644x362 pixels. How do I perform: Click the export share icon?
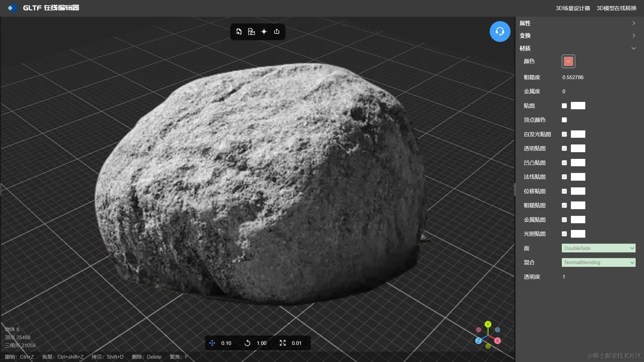point(277,32)
